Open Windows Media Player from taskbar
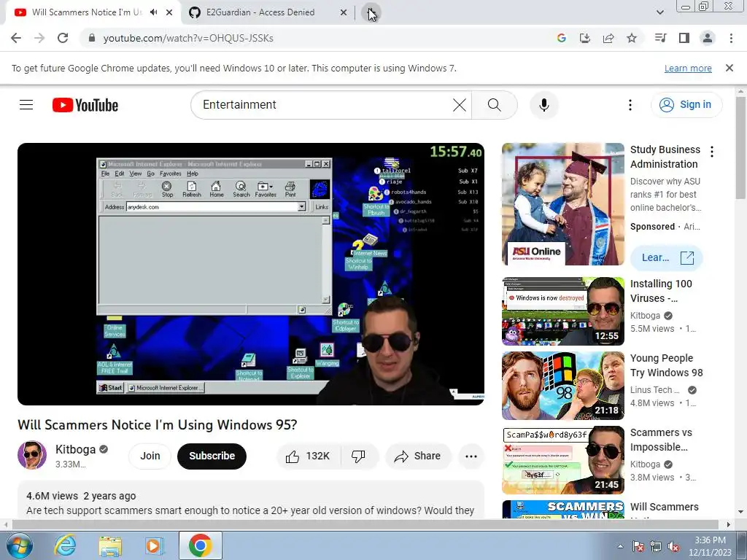Screen dimensions: 747x560 pos(154,545)
